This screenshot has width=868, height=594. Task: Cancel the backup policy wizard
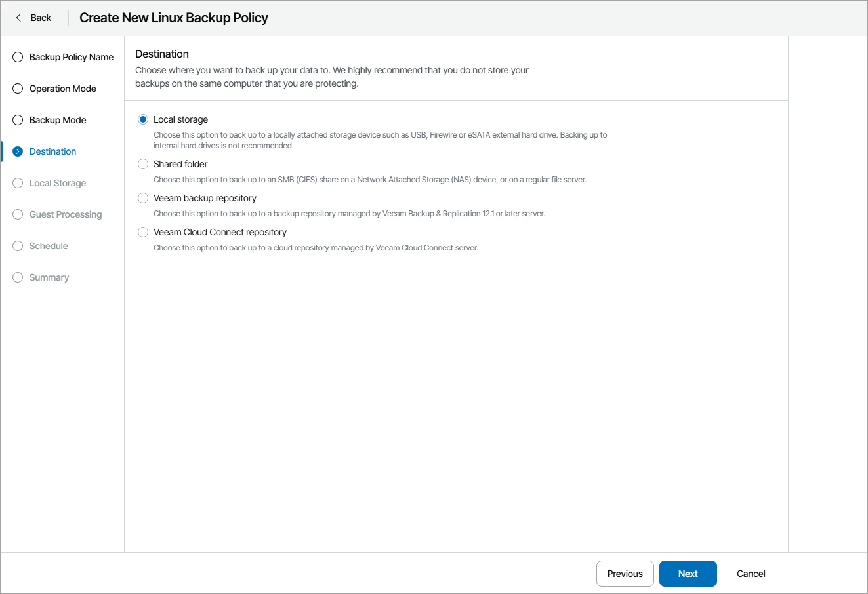pos(751,574)
